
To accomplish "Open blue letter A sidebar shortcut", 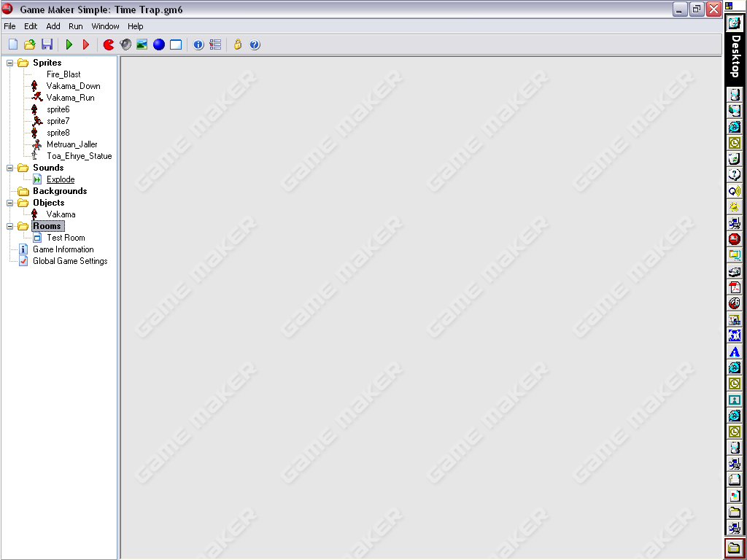I will click(x=735, y=351).
